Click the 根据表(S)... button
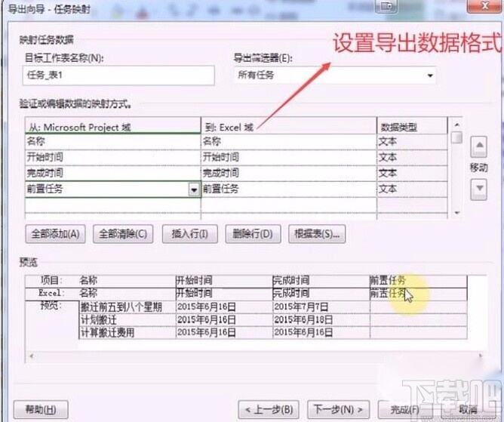The image size is (504, 422). (x=317, y=234)
